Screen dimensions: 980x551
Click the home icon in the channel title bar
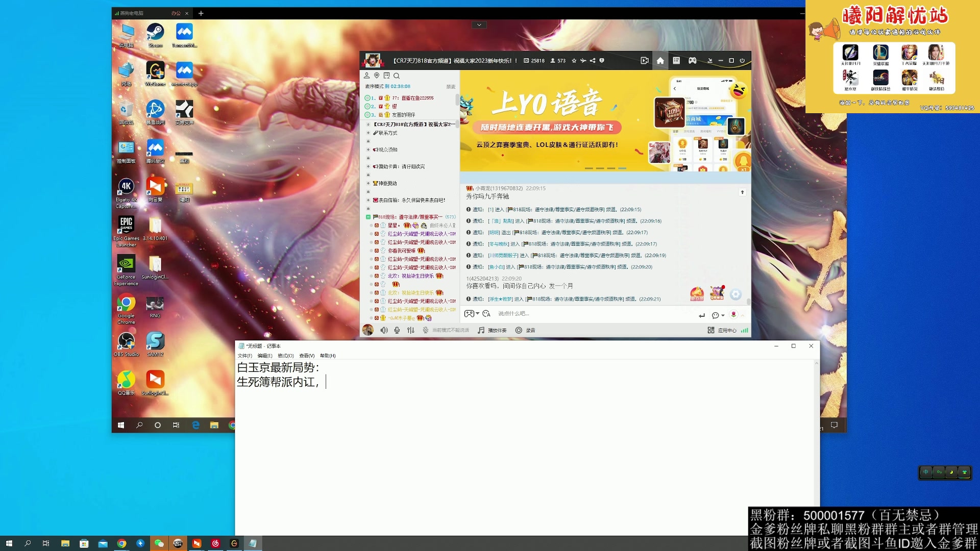pyautogui.click(x=660, y=61)
